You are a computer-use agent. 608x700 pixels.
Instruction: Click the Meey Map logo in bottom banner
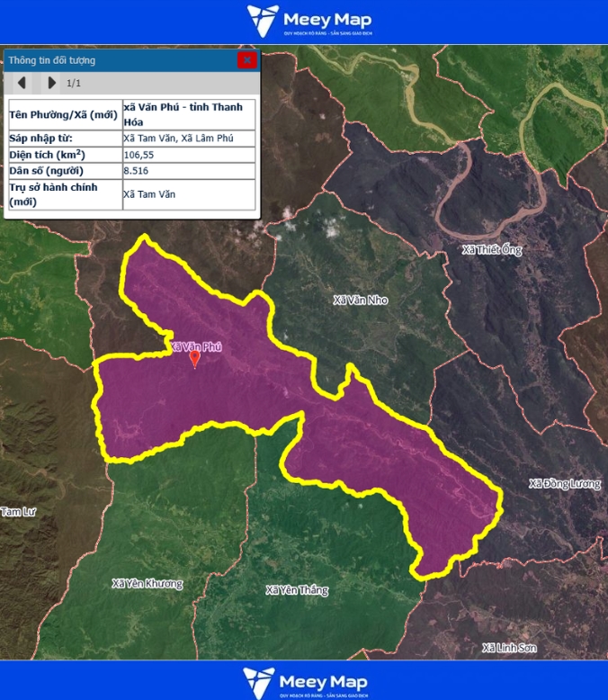click(x=304, y=682)
